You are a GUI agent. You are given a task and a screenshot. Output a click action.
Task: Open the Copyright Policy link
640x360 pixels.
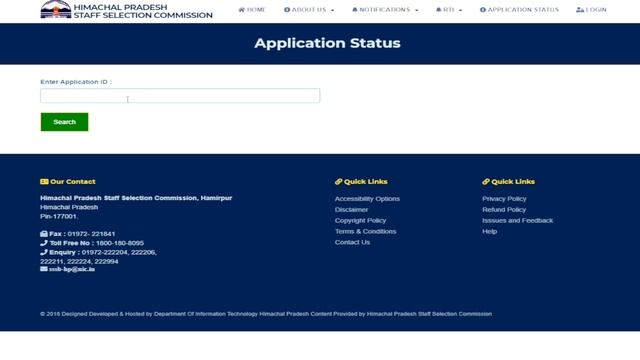pyautogui.click(x=360, y=220)
